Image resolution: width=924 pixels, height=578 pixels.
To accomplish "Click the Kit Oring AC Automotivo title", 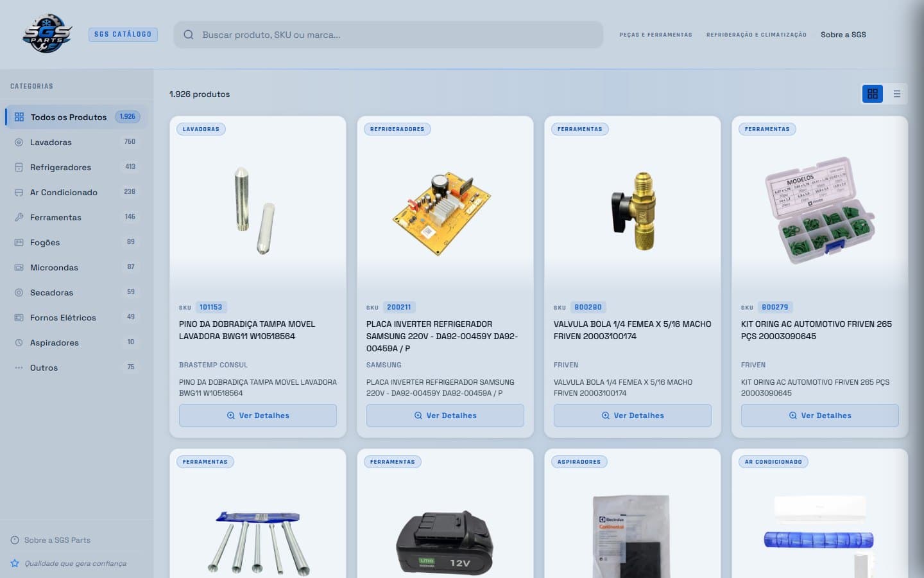I will click(816, 330).
